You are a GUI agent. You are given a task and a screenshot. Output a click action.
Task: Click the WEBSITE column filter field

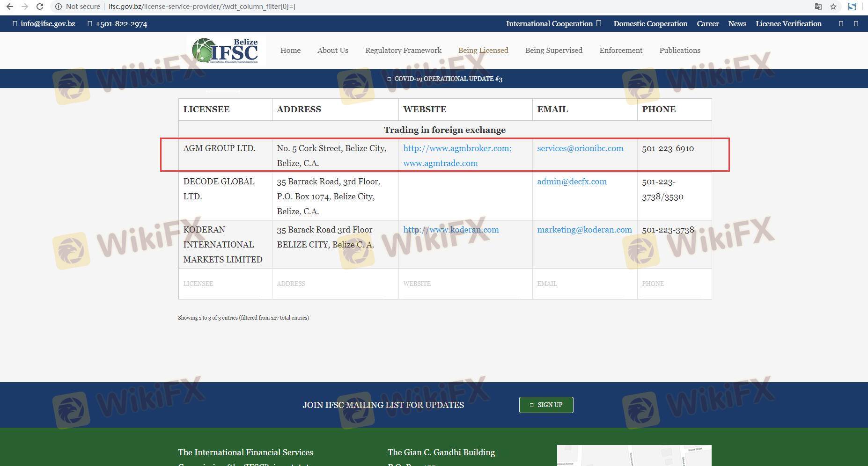tap(460, 284)
